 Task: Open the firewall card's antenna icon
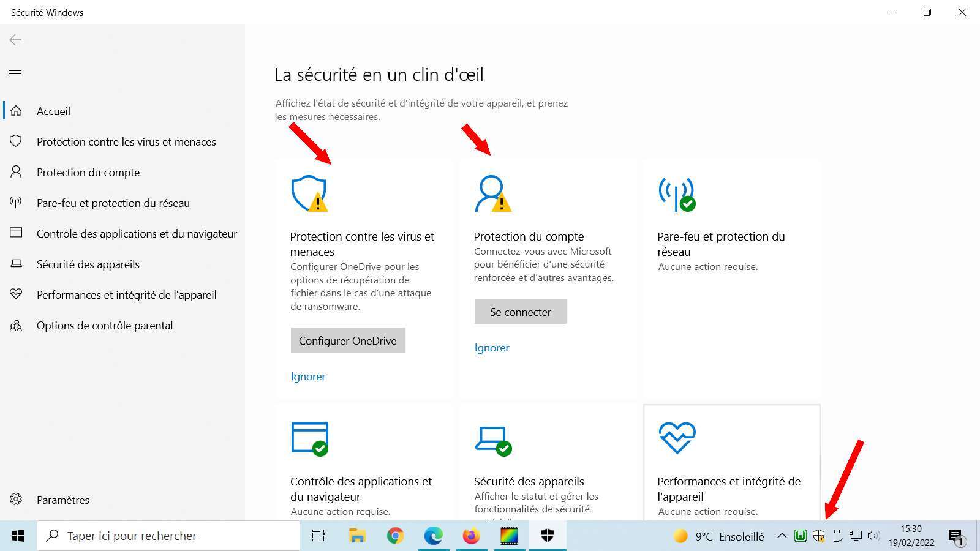click(x=677, y=195)
